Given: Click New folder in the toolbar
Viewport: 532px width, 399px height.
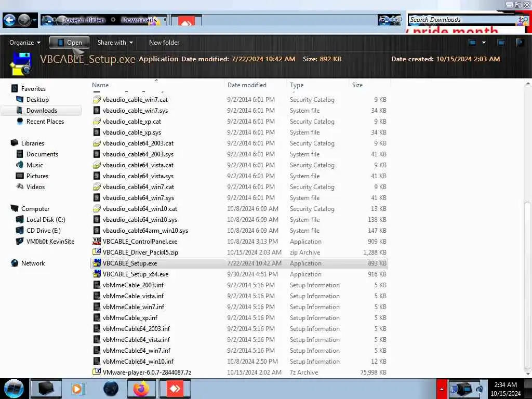Looking at the screenshot, I should (x=164, y=43).
